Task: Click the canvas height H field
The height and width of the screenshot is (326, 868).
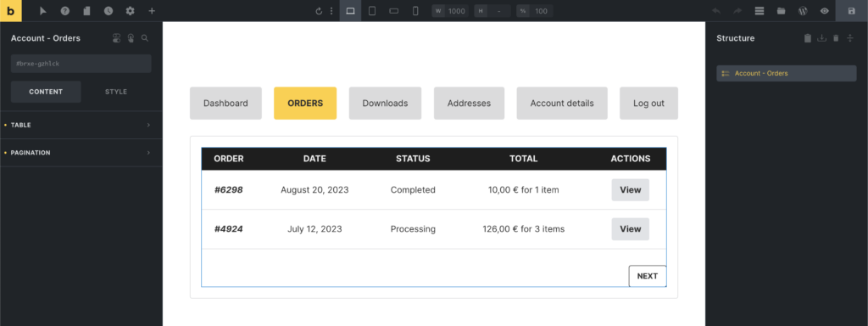Action: click(x=492, y=11)
